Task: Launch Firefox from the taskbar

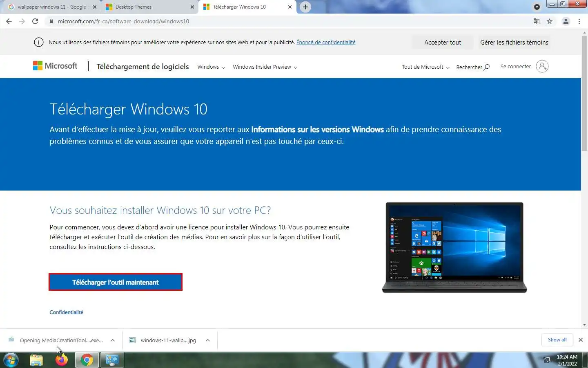Action: (62, 360)
